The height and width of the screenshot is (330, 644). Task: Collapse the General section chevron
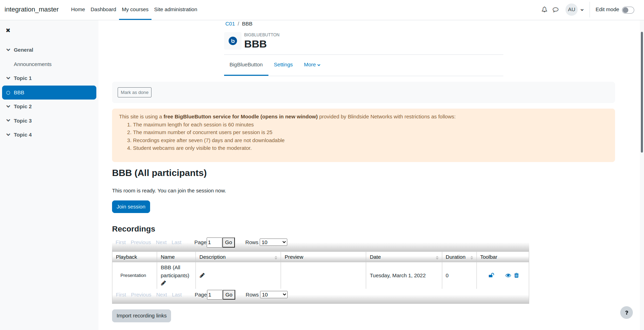click(8, 50)
